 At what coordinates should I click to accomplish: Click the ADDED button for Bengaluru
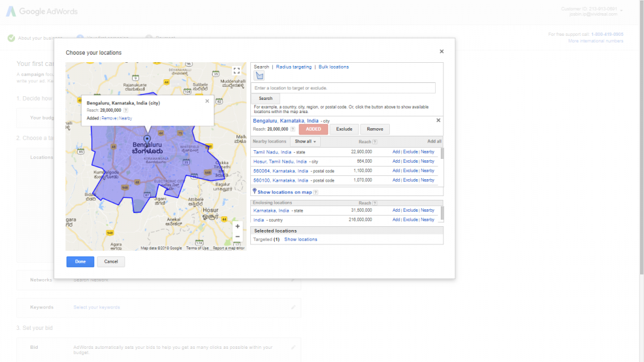pyautogui.click(x=313, y=129)
